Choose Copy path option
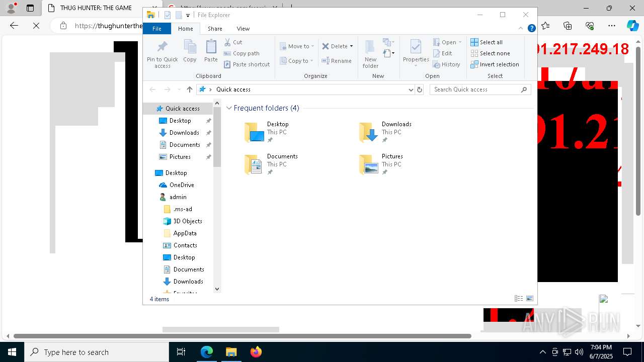This screenshot has height=362, width=644. 242,53
